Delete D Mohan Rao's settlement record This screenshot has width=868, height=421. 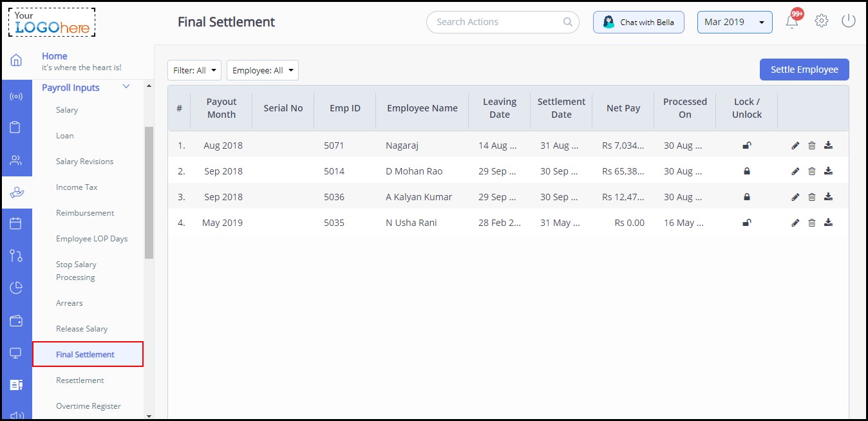tap(811, 171)
